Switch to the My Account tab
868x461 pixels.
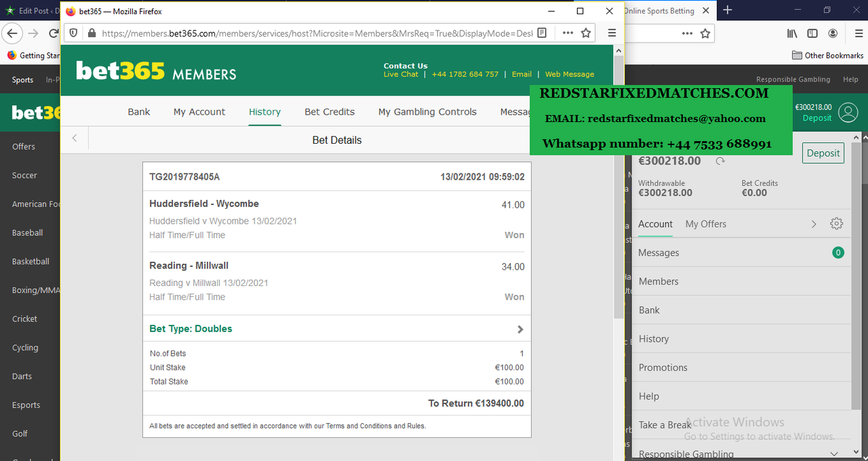tap(199, 112)
